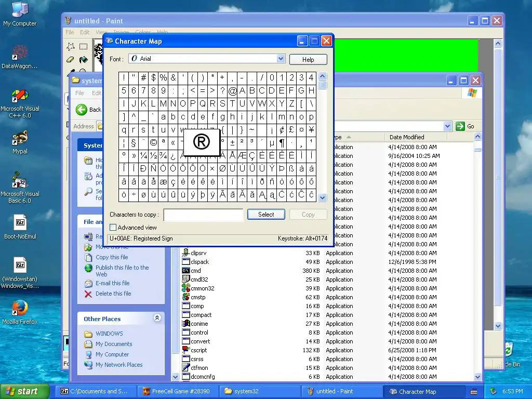
Task: Select rectangular Select tool in Paint
Action: pyautogui.click(x=83, y=46)
